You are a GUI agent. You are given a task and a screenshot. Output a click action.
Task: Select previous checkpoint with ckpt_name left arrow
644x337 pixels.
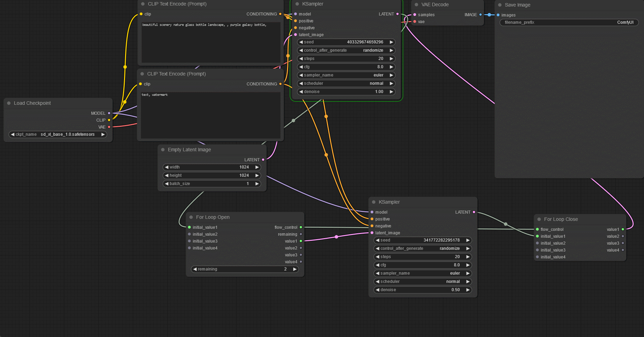tap(13, 134)
